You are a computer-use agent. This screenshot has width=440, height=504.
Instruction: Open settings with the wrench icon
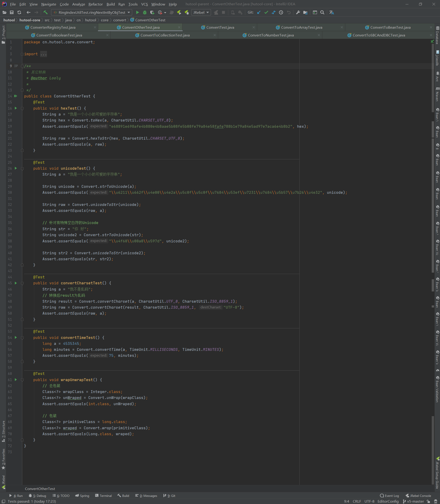(298, 13)
